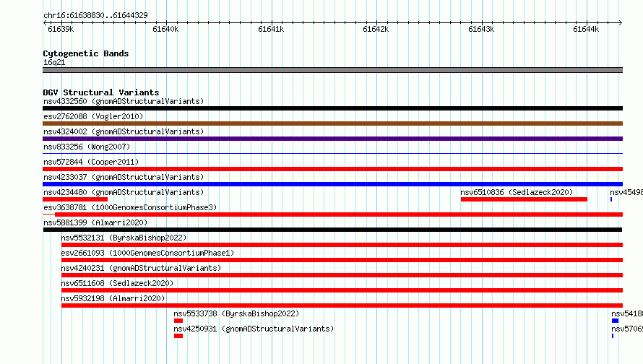
Task: Open nsv4250931 gnomAD variant label
Action: 254,329
